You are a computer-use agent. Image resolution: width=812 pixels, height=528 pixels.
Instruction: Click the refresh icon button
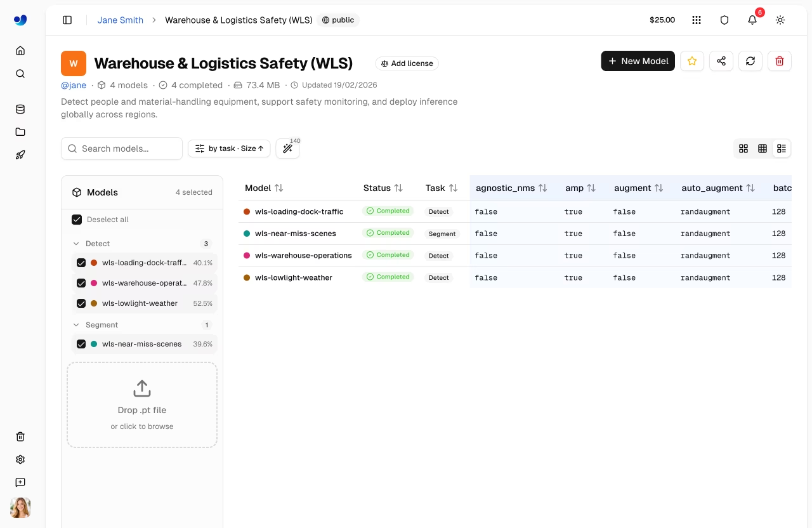(x=750, y=61)
